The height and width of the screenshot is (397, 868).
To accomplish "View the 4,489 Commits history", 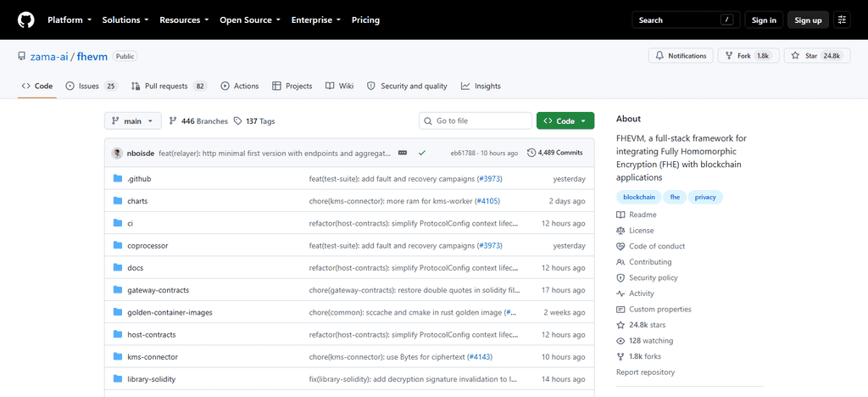I will coord(554,153).
